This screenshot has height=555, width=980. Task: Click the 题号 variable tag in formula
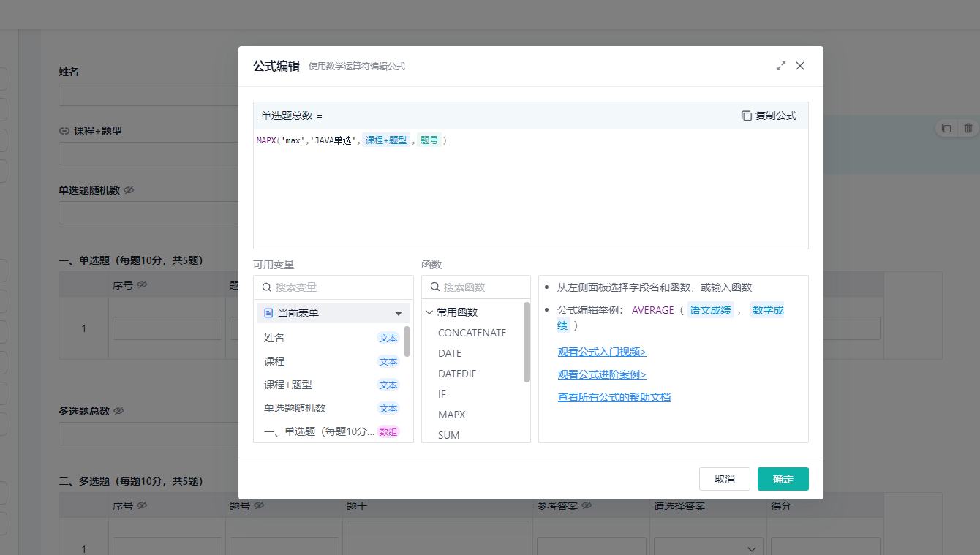429,140
